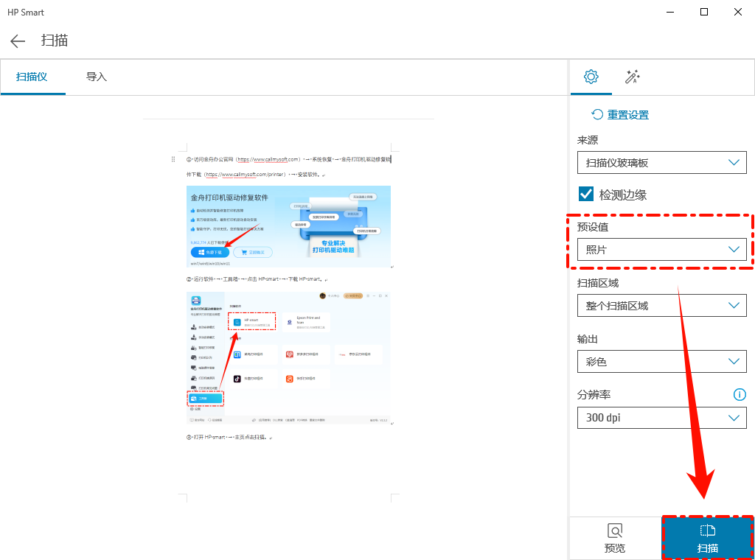Viewport: 755px width, 560px height.
Task: Click the 预览 preview button
Action: pyautogui.click(x=615, y=538)
